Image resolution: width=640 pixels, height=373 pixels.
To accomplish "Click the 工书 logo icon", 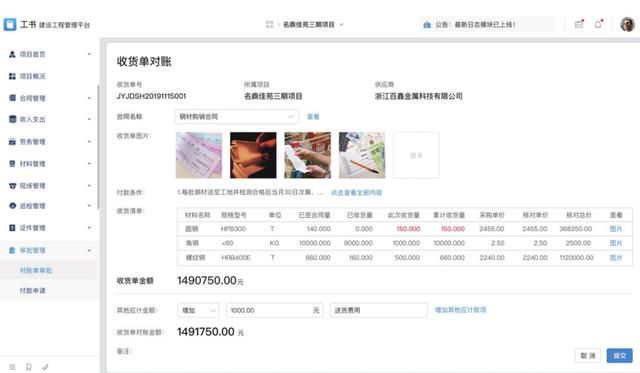I will pos(10,24).
